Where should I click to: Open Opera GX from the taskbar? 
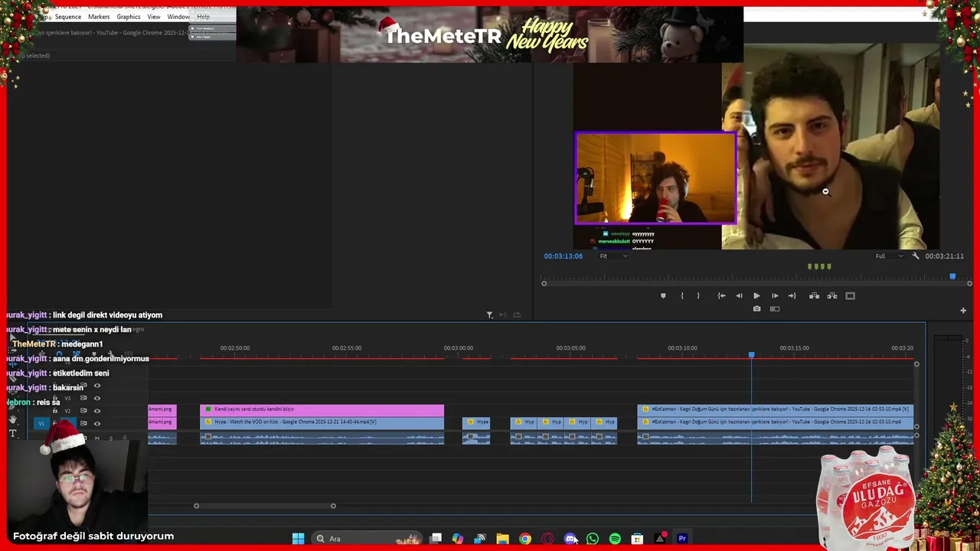click(547, 539)
